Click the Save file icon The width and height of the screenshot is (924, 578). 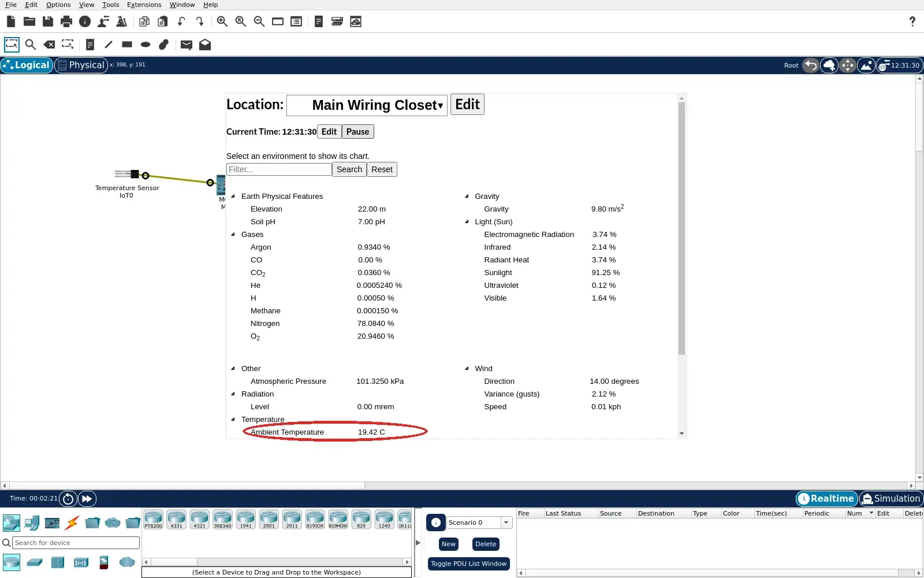48,21
